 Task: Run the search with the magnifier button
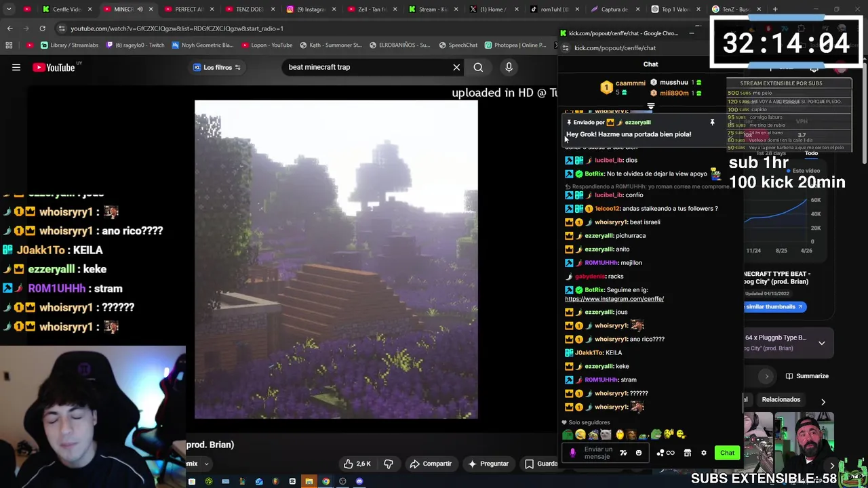coord(478,67)
